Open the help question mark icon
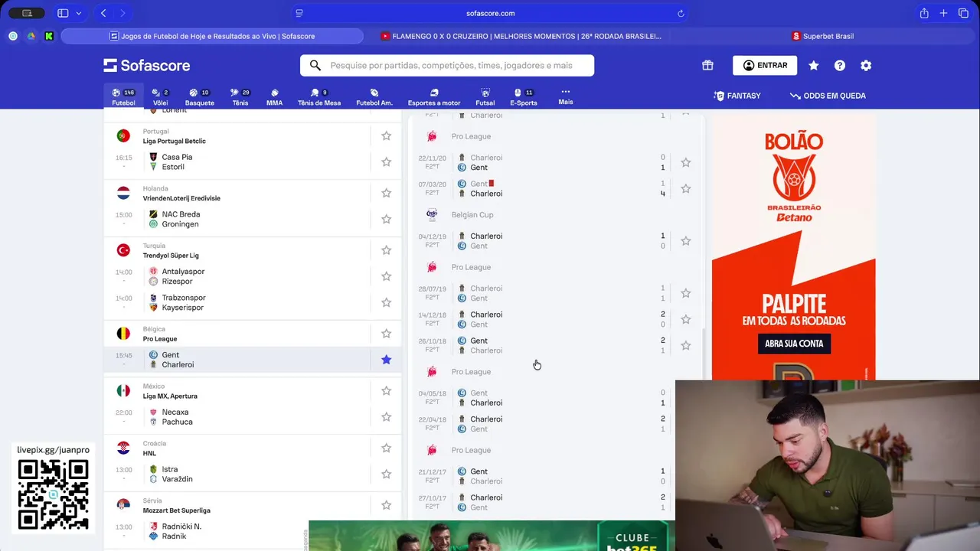This screenshot has width=980, height=551. pos(840,66)
